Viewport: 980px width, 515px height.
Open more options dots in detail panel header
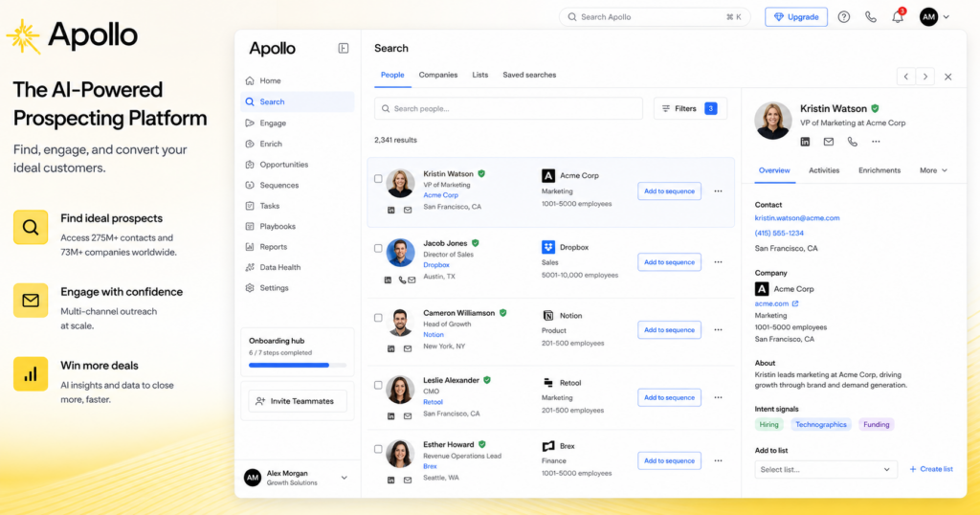(876, 142)
